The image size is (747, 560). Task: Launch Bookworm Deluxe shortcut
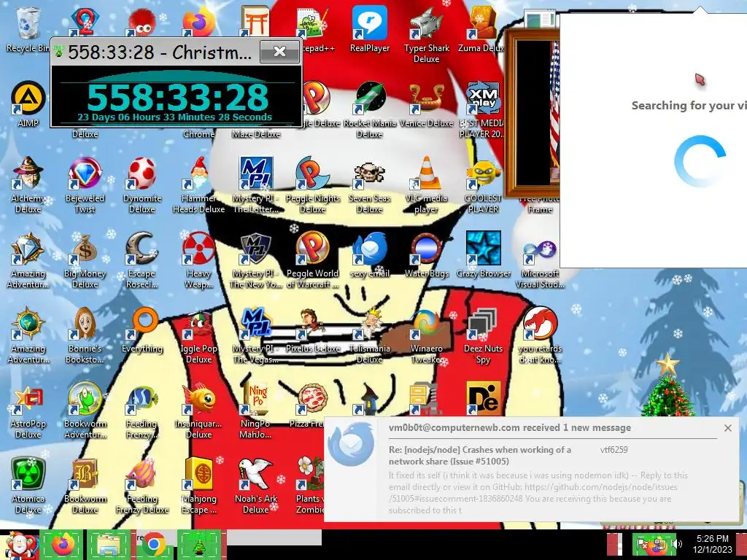click(x=85, y=486)
